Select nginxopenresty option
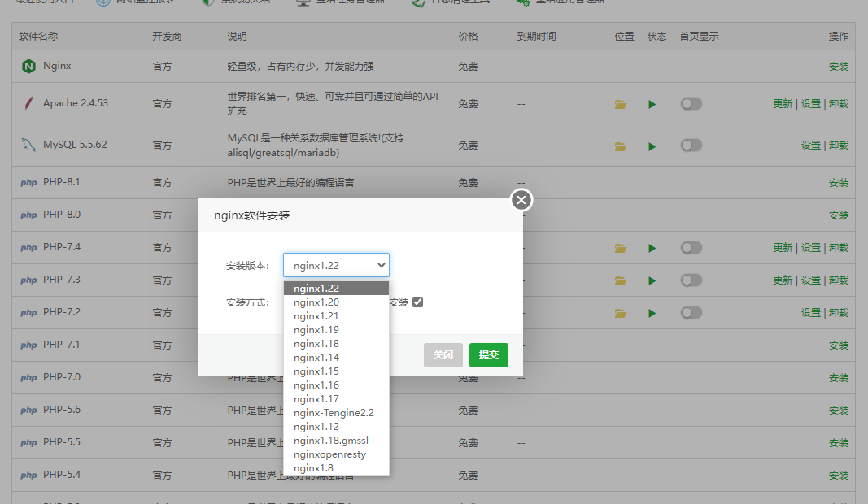Image resolution: width=868 pixels, height=504 pixels. coord(336,454)
